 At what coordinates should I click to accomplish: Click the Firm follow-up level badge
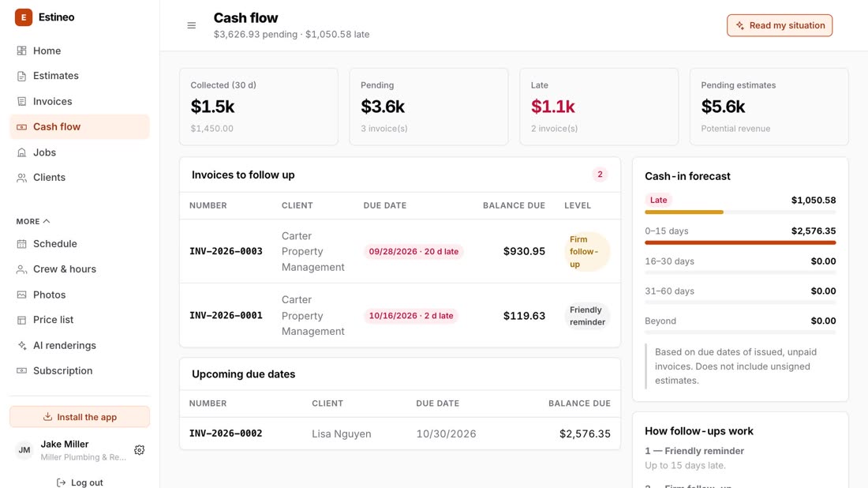[x=586, y=251]
